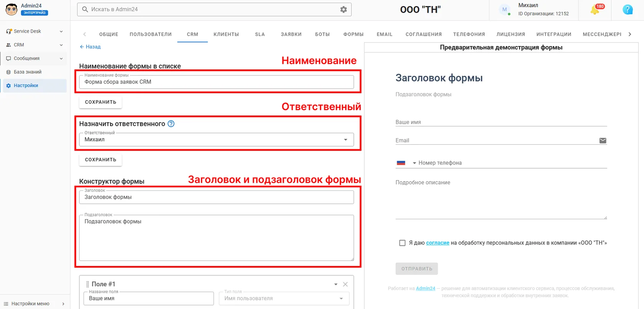This screenshot has height=309, width=644.
Task: Open the Тип поля dropdown
Action: point(284,299)
